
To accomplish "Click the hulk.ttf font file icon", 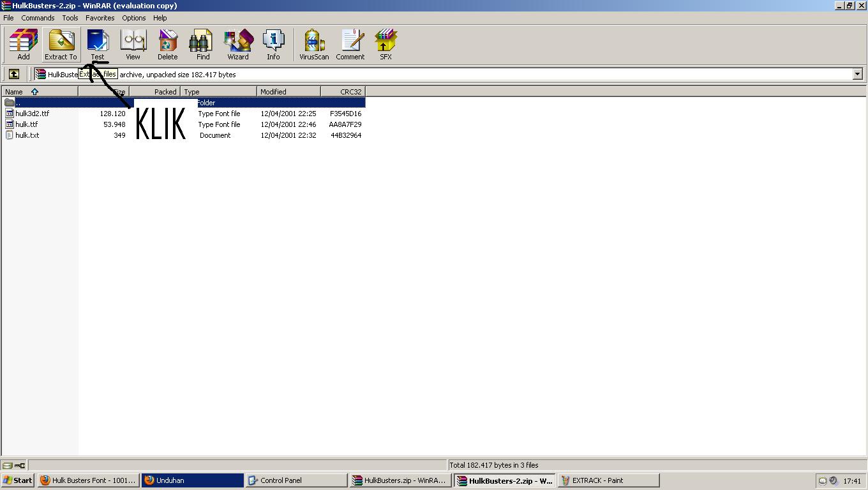I will (10, 124).
